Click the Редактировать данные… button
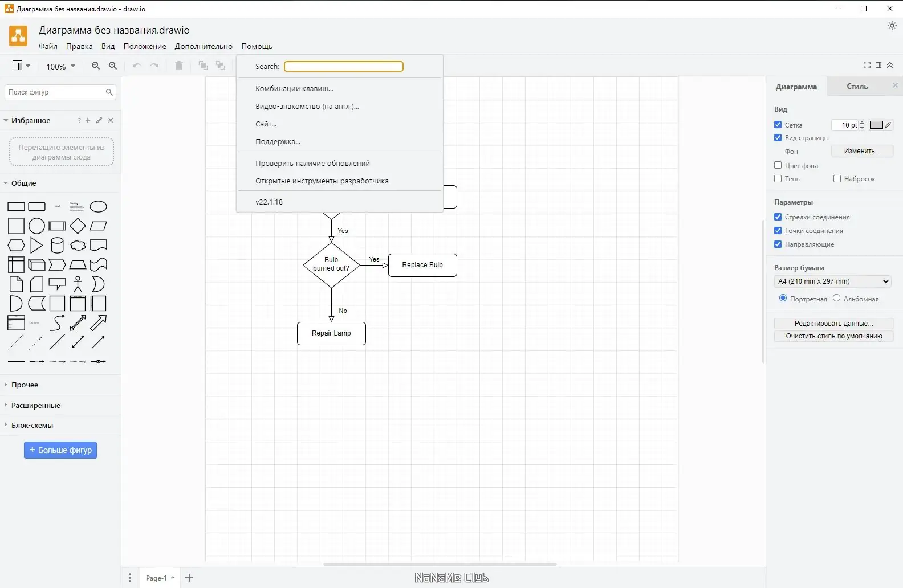Viewport: 903px width, 588px height. [x=833, y=324]
